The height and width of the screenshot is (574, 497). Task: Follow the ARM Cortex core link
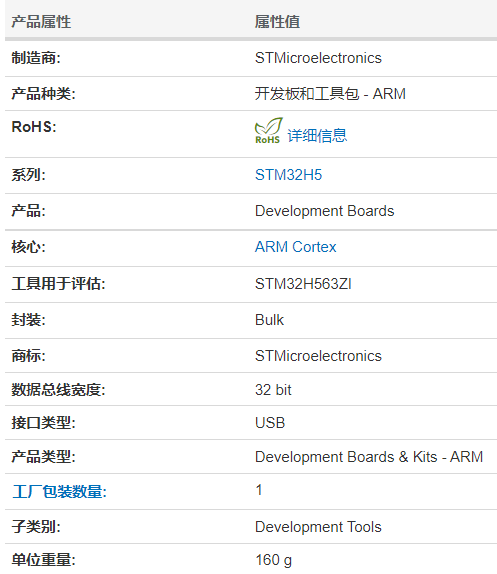pos(295,247)
